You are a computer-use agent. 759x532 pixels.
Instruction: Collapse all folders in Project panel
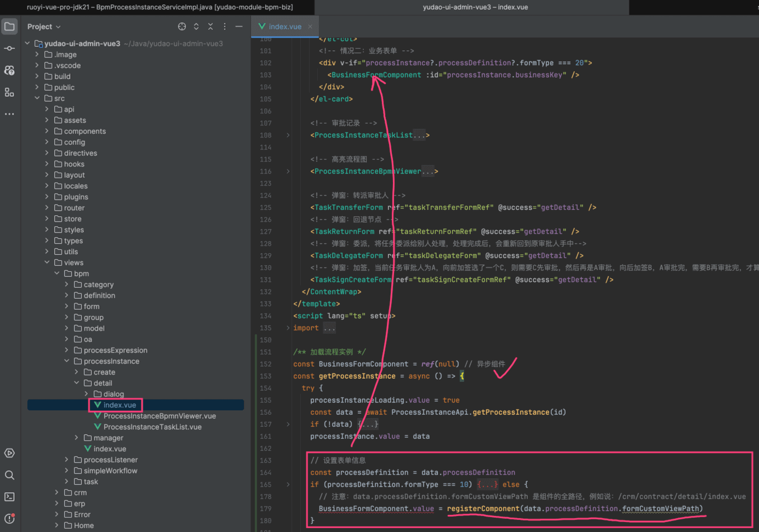[210, 26]
